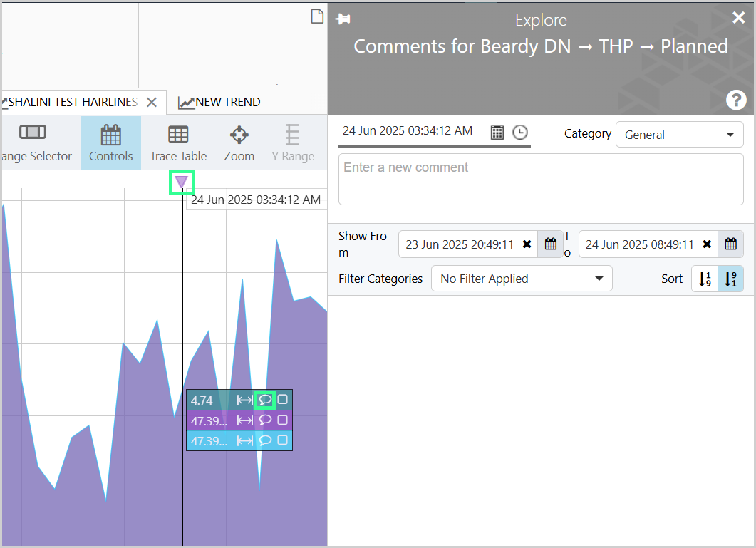Viewport: 756px width, 548px height.
Task: Open calendar picker for comment date
Action: point(497,132)
